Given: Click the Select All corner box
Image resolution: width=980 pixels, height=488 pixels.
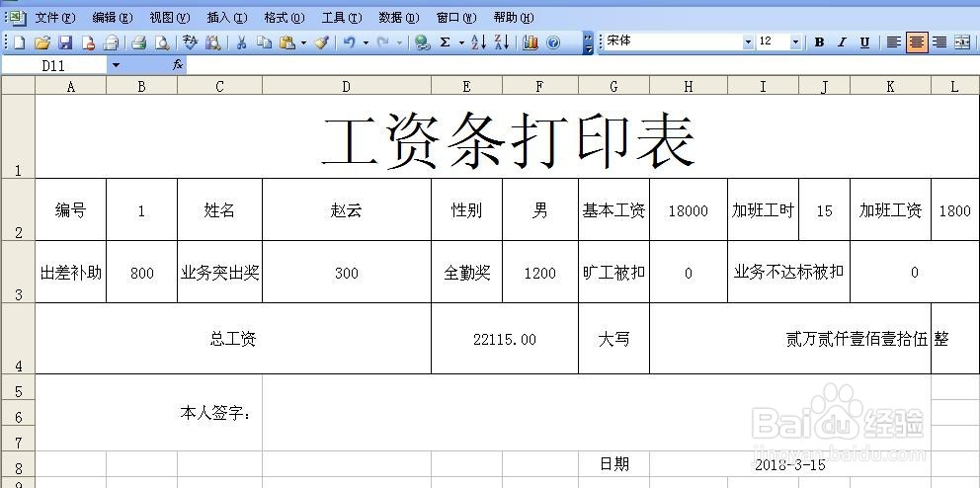Looking at the screenshot, I should (18, 86).
